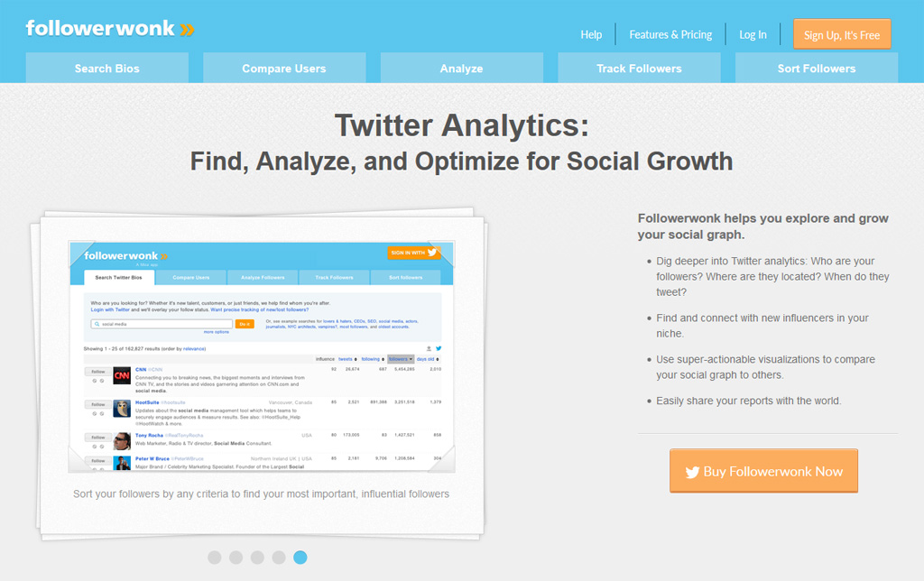Click the orange Do it search button

pyautogui.click(x=244, y=324)
